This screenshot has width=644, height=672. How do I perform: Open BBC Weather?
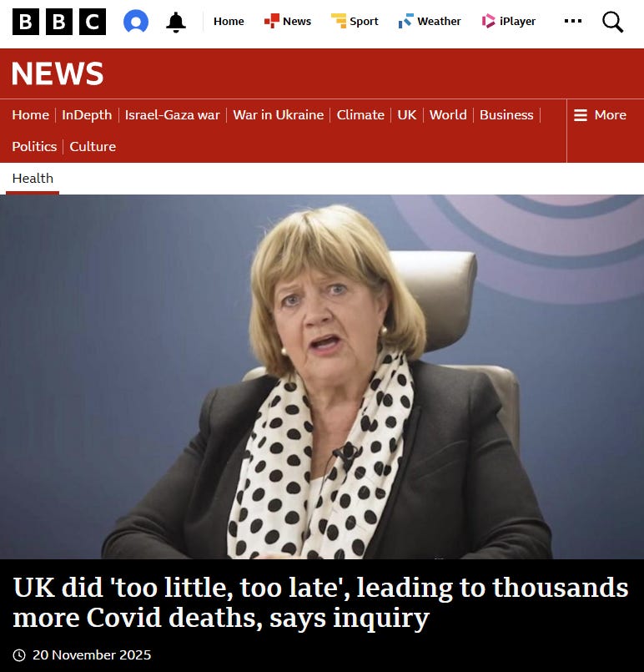(x=430, y=21)
